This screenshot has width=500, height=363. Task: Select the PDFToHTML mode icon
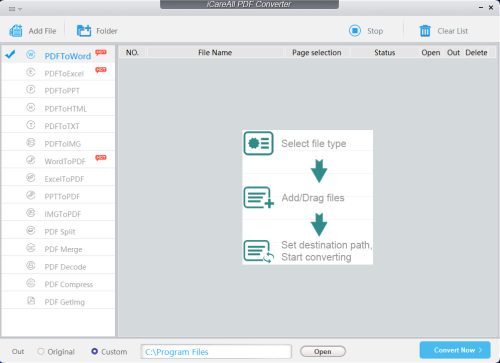[x=31, y=107]
